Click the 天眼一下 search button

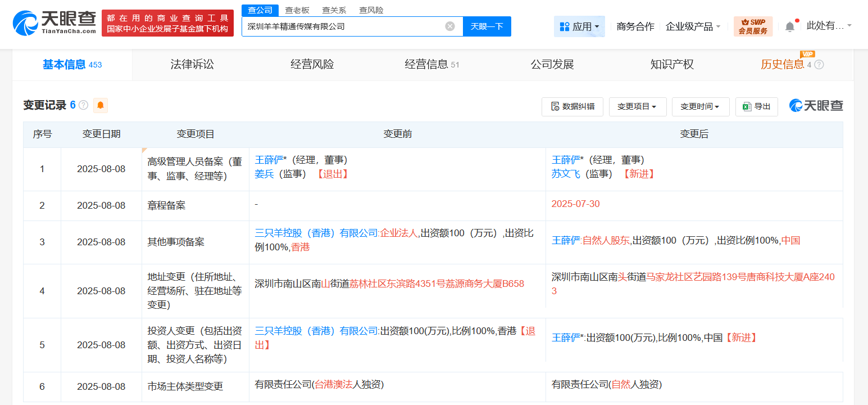pyautogui.click(x=487, y=26)
